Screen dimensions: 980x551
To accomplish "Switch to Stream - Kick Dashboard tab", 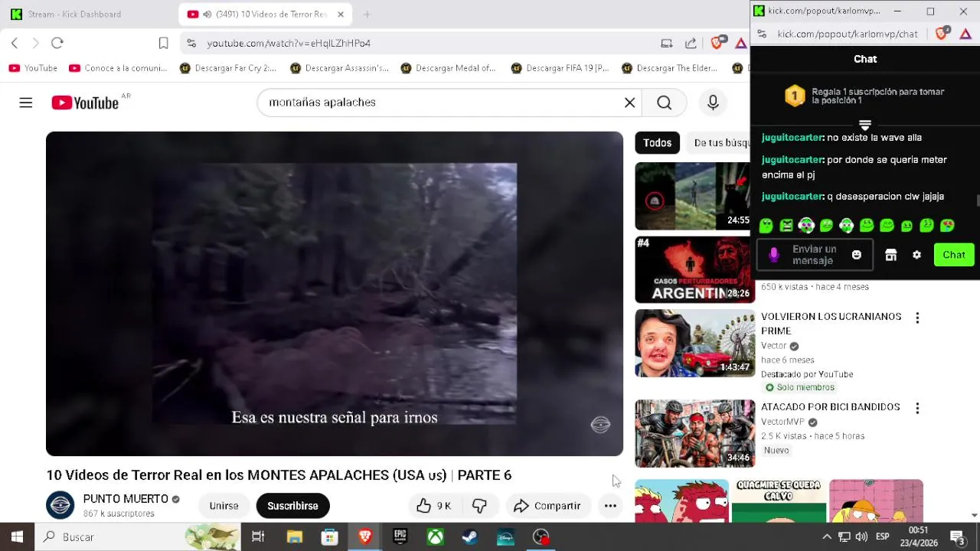I will (74, 14).
